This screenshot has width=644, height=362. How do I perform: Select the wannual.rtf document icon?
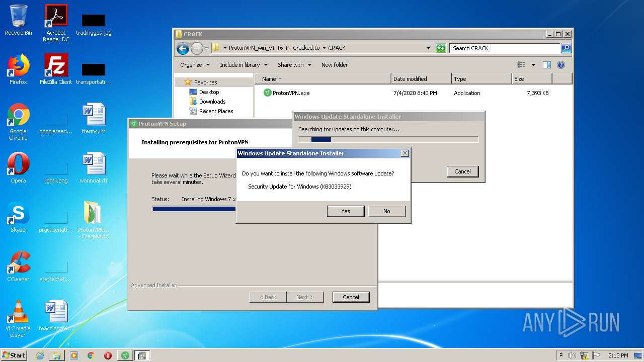[x=94, y=167]
